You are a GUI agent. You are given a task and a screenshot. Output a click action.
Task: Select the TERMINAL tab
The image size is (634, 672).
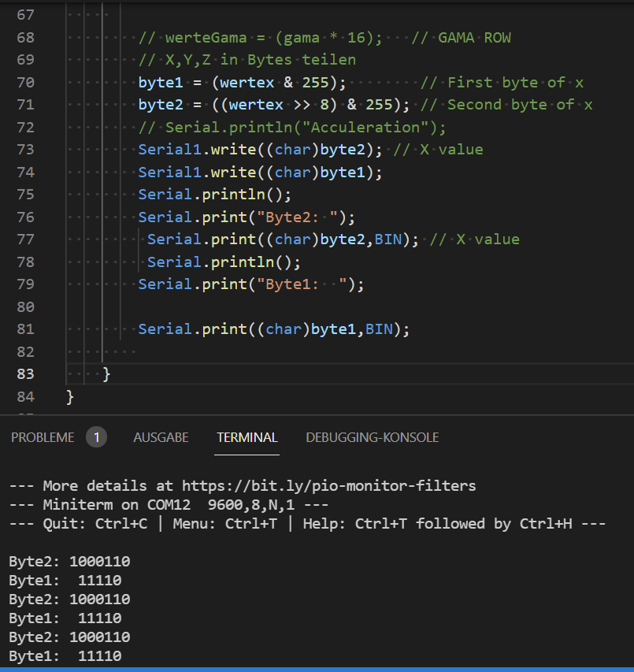pyautogui.click(x=247, y=437)
